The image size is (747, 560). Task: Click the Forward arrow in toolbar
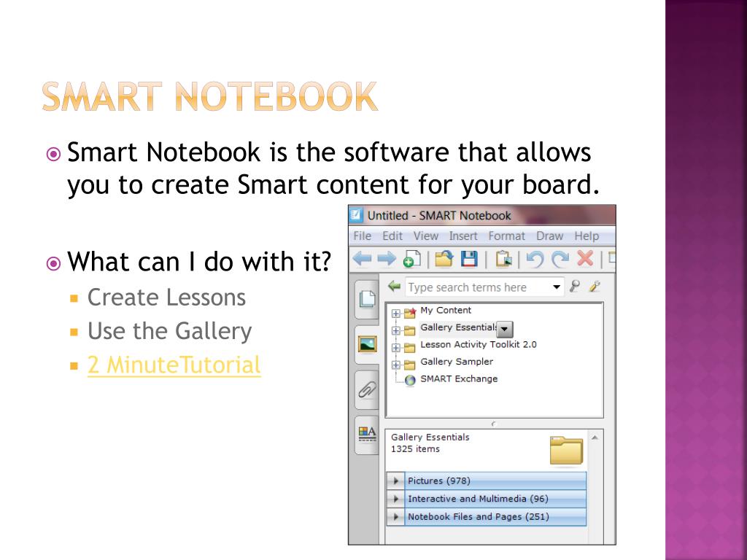coord(387,259)
